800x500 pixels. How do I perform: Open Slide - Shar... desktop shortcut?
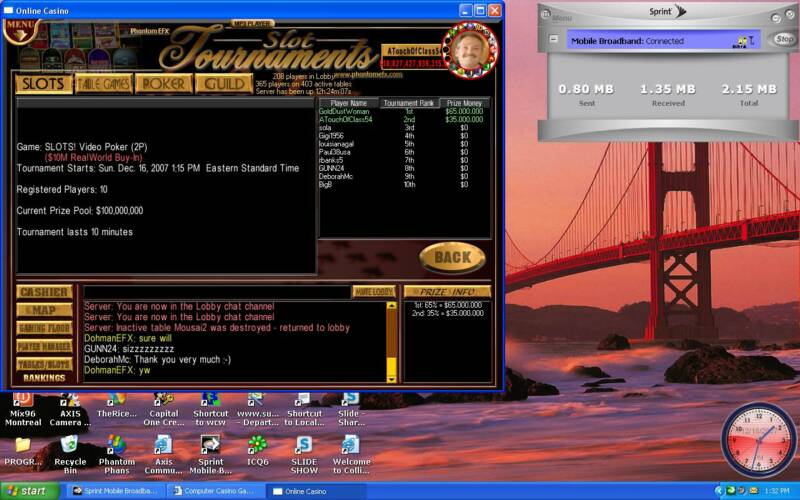click(x=351, y=410)
